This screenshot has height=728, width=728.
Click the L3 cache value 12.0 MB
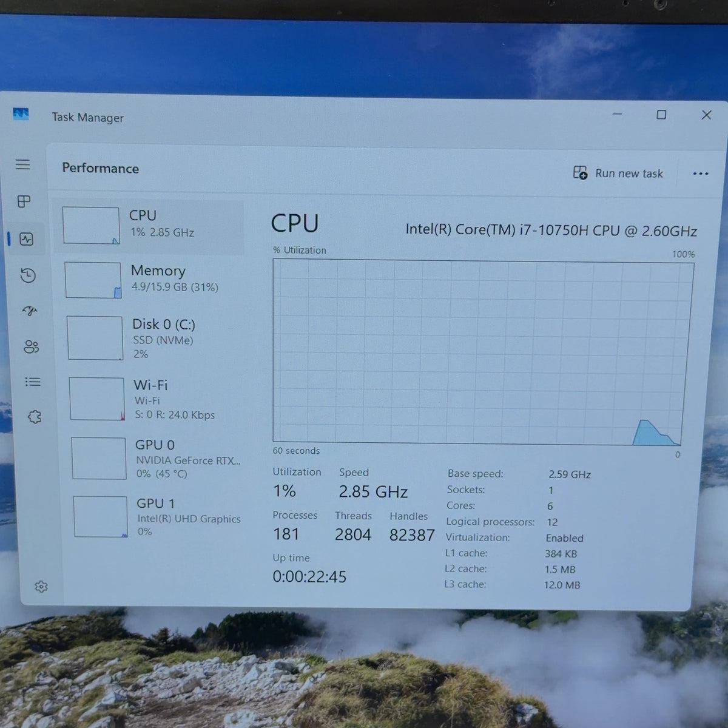click(562, 585)
